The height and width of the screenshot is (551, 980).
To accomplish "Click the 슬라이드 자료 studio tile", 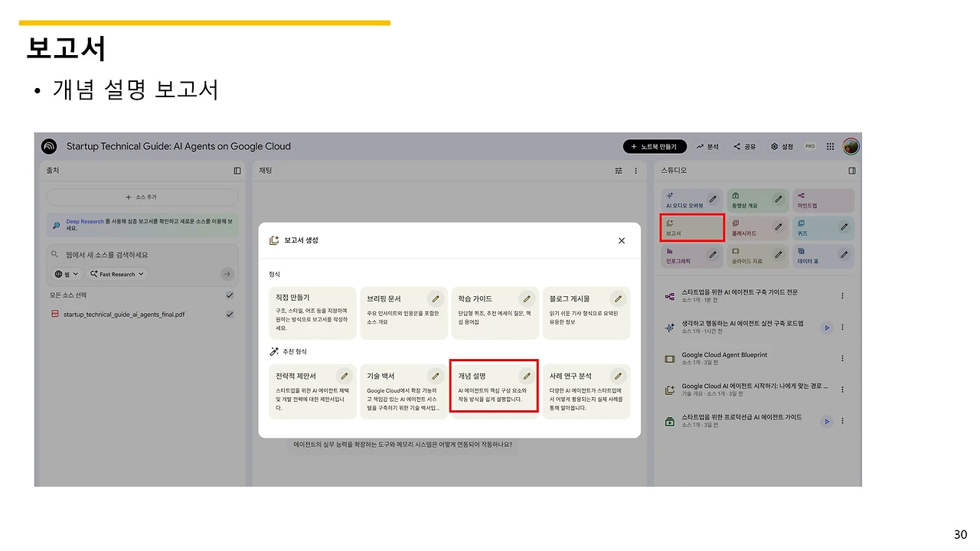I will [x=757, y=255].
